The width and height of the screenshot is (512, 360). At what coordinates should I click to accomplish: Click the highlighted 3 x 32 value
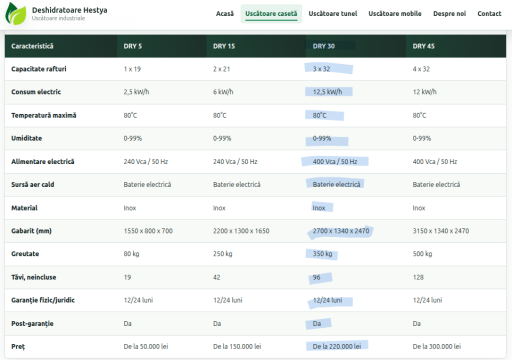(x=321, y=69)
